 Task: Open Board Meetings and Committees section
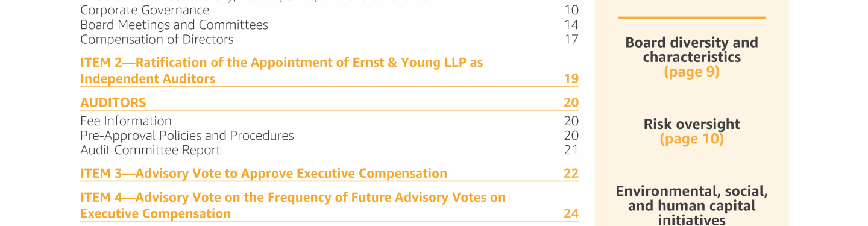pos(174,25)
